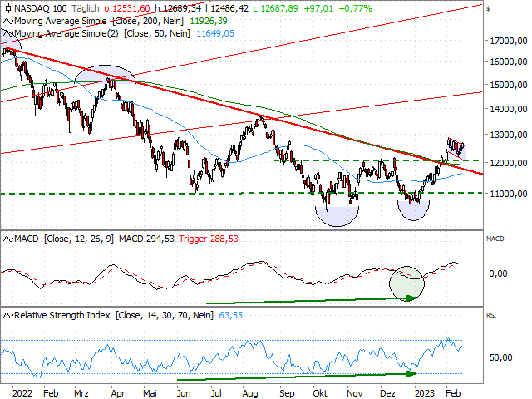Click the 2023 date axis label

click(x=425, y=393)
